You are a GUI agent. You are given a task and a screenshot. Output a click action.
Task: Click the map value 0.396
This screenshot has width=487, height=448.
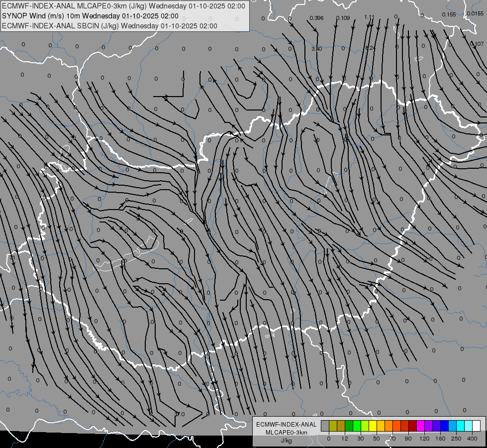316,18
